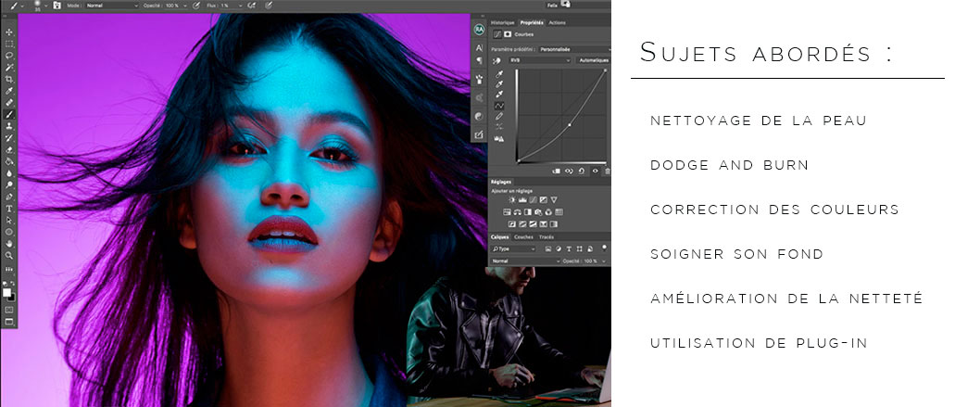The image size is (980, 407).
Task: Toggle view previous state icon
Action: (x=569, y=171)
